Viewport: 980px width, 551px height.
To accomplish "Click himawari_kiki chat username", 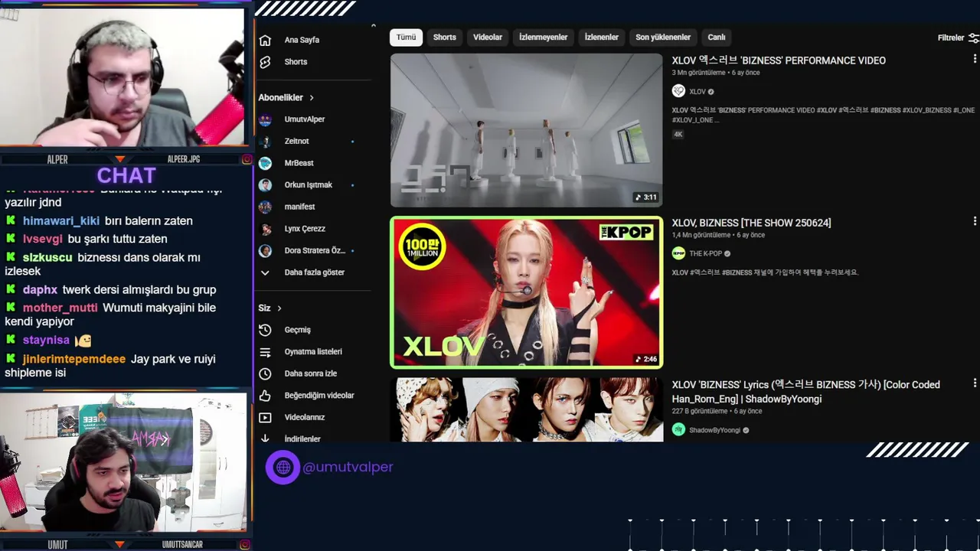I will tap(61, 221).
